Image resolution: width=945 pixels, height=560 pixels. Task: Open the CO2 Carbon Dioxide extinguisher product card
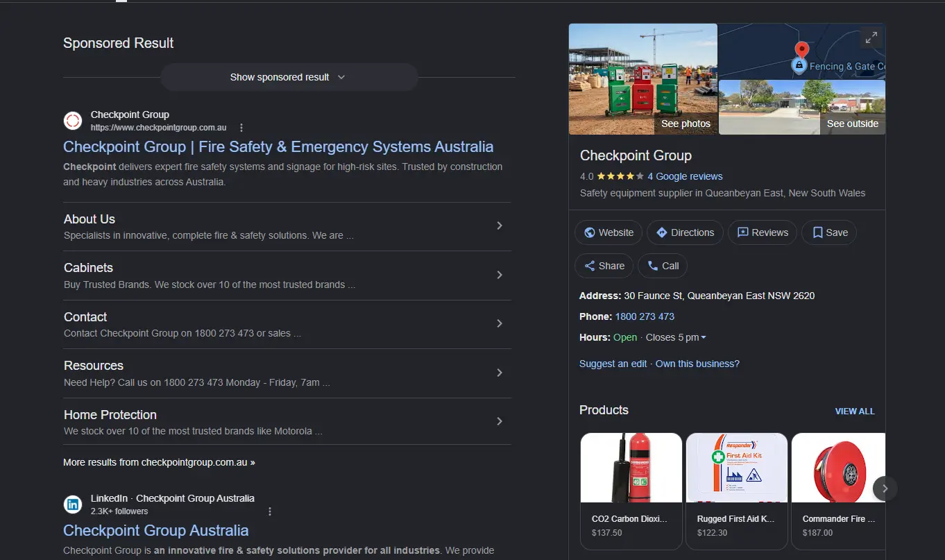(631, 491)
